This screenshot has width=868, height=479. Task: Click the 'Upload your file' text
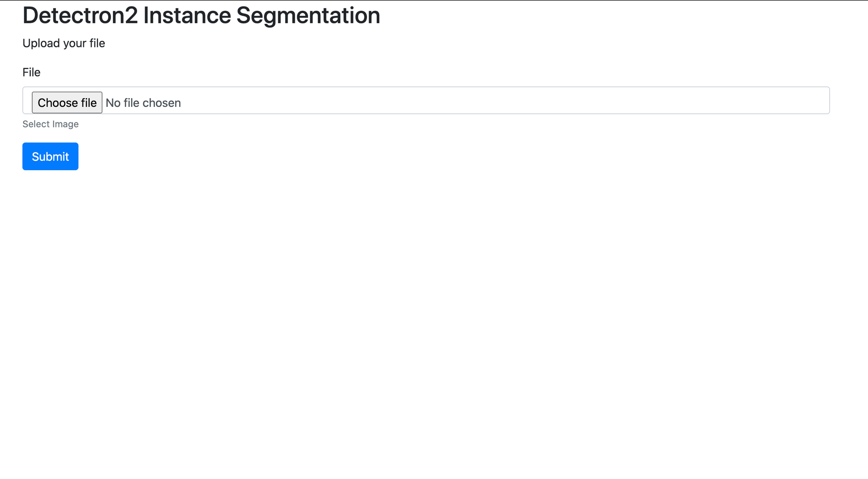point(64,43)
